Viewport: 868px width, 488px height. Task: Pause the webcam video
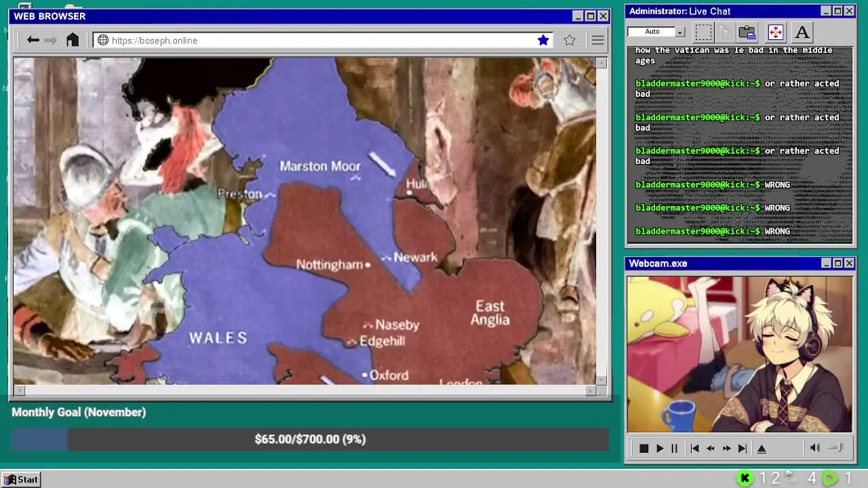[674, 448]
